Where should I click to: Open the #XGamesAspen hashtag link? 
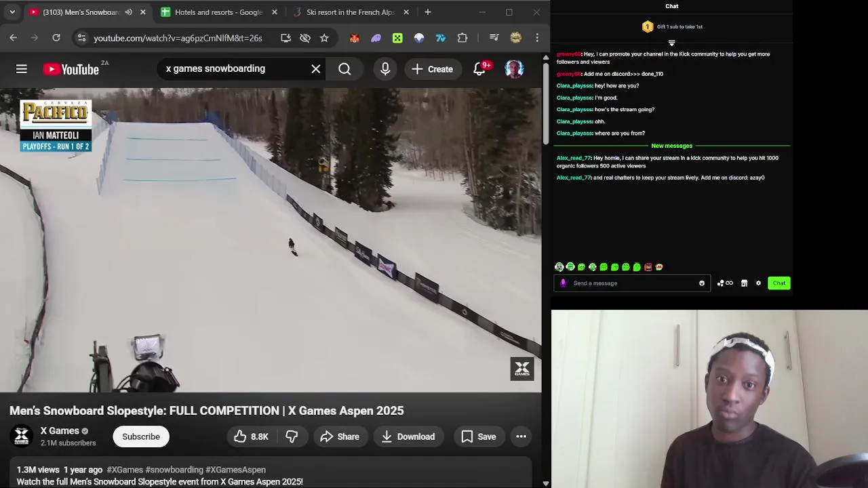click(235, 470)
